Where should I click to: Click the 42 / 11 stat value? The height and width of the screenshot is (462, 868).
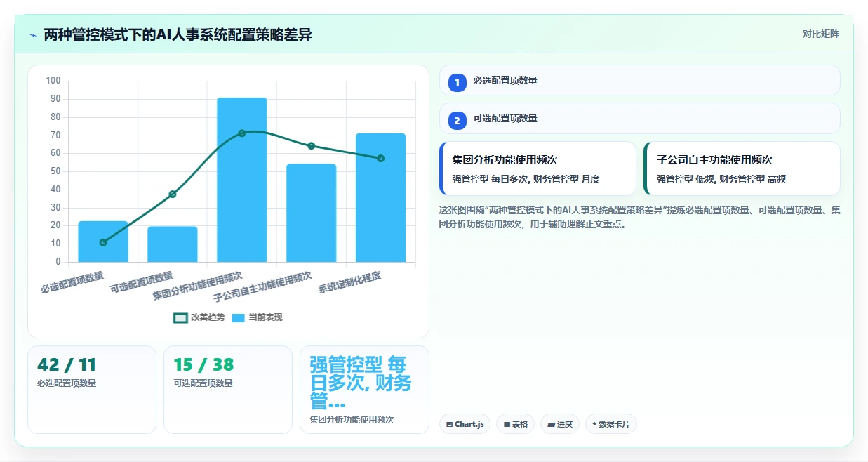click(67, 365)
